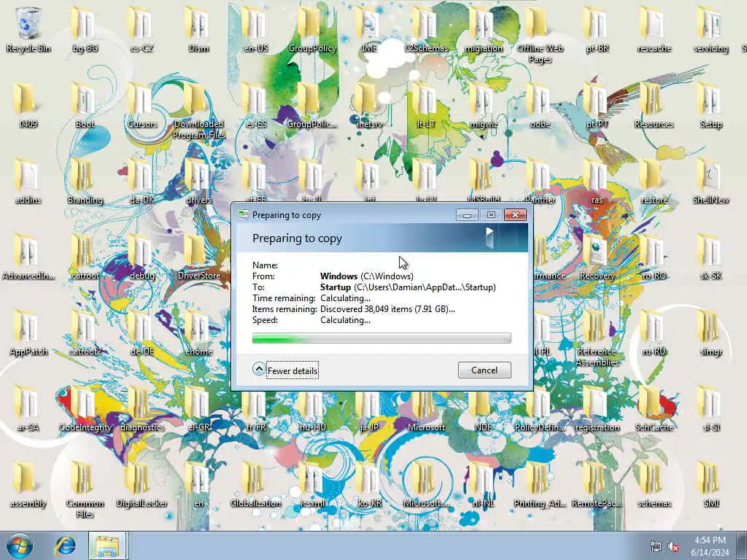Screen dimensions: 747x560
Task: Select the catroot folder icon
Action: click(85, 257)
